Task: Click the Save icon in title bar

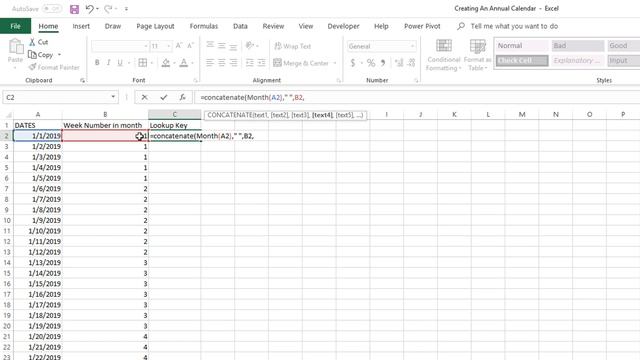Action: pyautogui.click(x=74, y=9)
